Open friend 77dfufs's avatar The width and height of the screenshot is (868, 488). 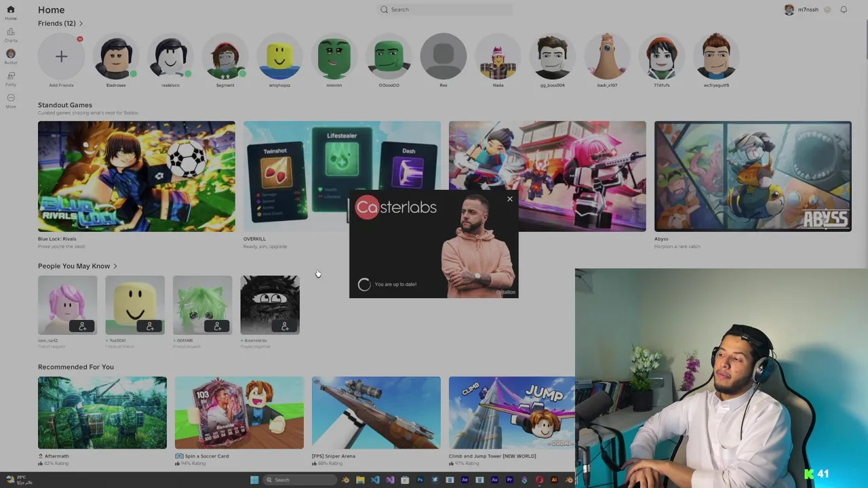click(662, 56)
